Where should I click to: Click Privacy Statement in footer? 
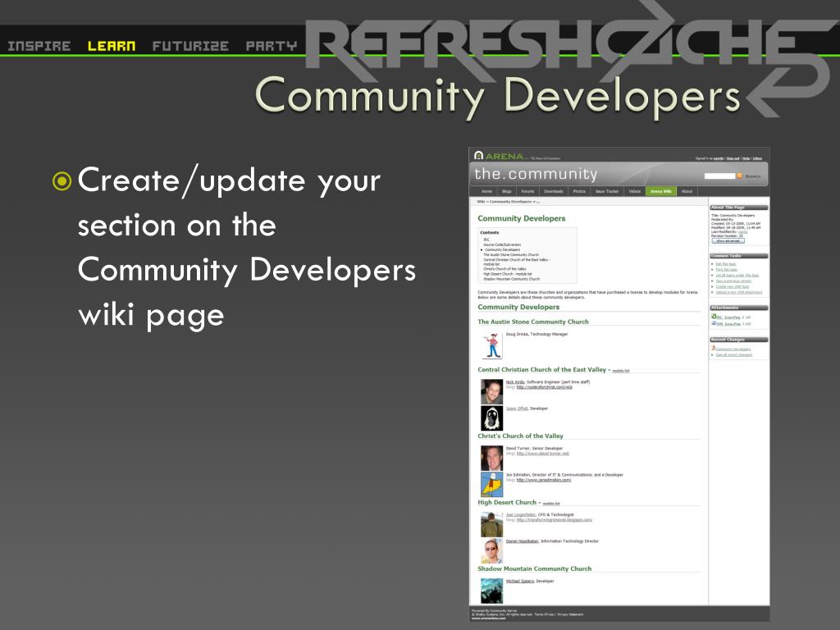click(x=571, y=614)
